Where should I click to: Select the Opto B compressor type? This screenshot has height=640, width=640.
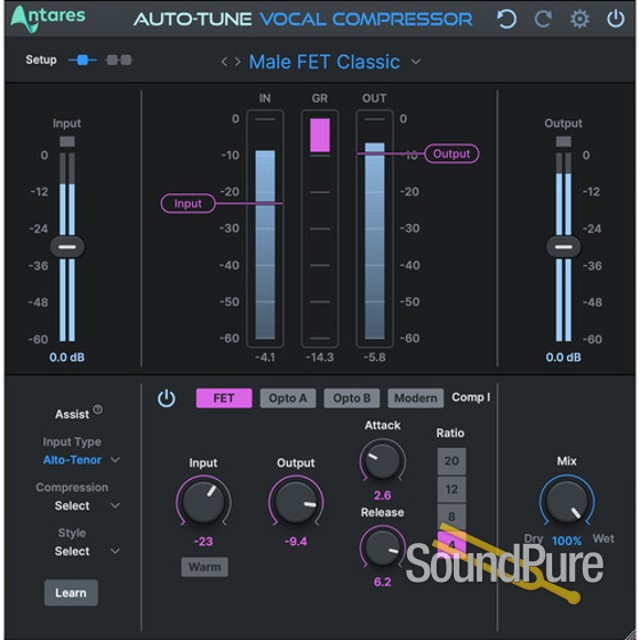coord(352,398)
